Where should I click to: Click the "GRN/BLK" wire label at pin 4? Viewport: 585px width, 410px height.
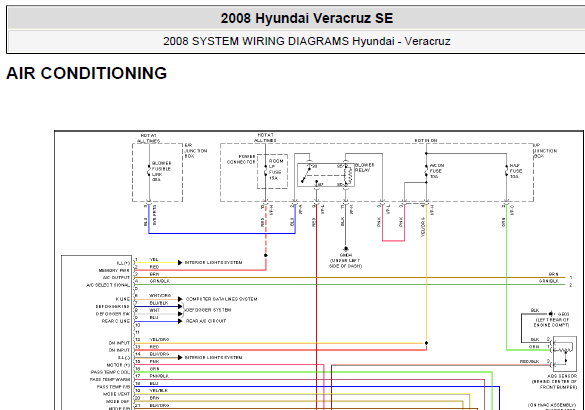coord(159,281)
